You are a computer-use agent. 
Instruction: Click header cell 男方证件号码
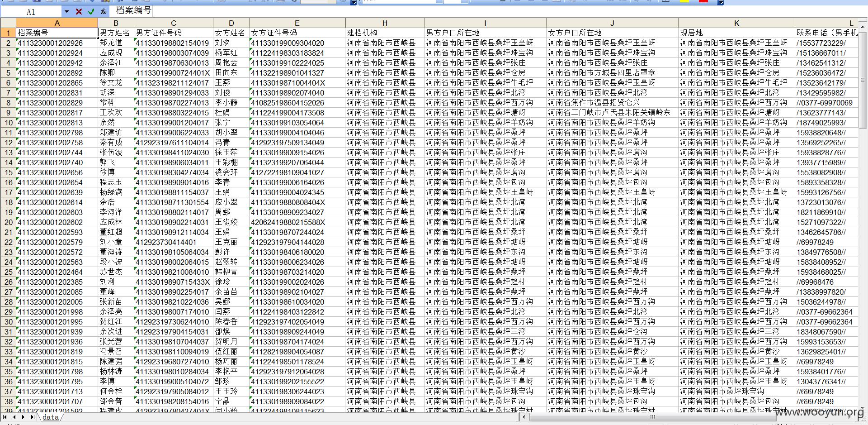(173, 33)
